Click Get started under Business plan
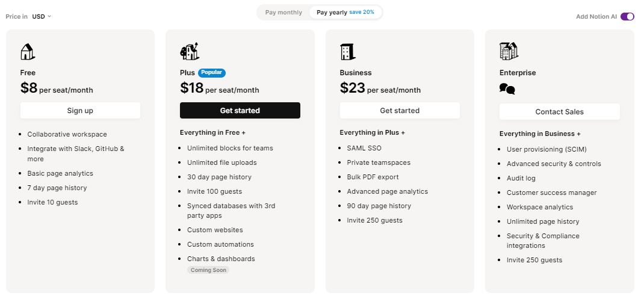The height and width of the screenshot is (296, 644). [400, 111]
